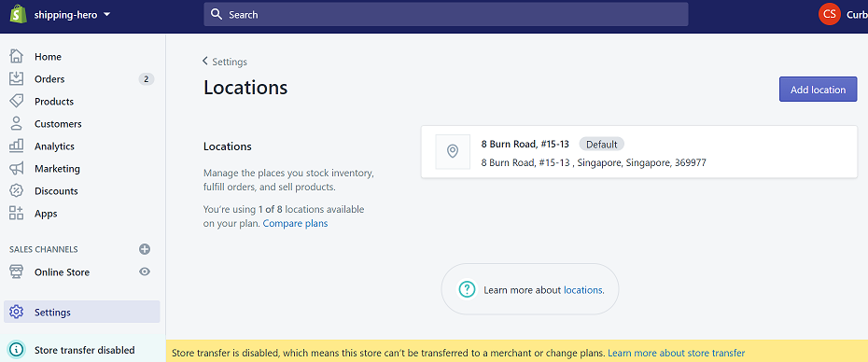
Task: Click the Online Store storefront icon
Action: pyautogui.click(x=17, y=271)
